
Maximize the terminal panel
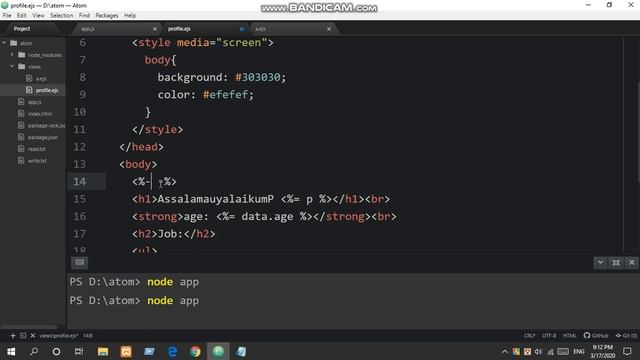coord(616,262)
